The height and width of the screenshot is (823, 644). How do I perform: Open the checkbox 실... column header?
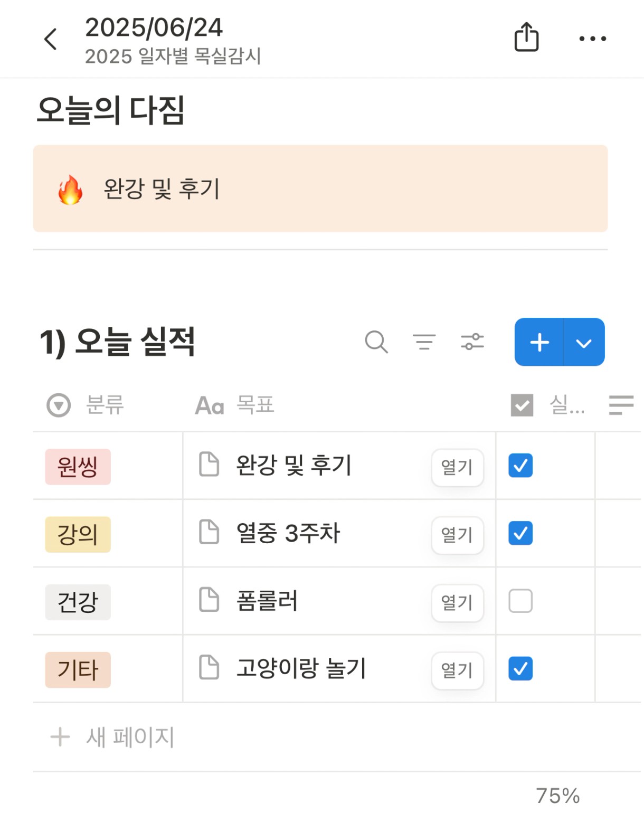(x=549, y=405)
